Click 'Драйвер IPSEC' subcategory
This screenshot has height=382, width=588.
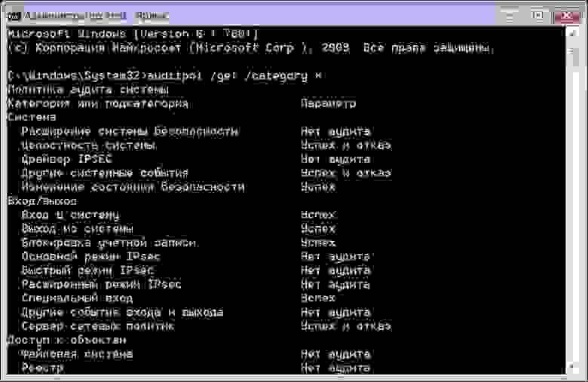click(x=66, y=159)
